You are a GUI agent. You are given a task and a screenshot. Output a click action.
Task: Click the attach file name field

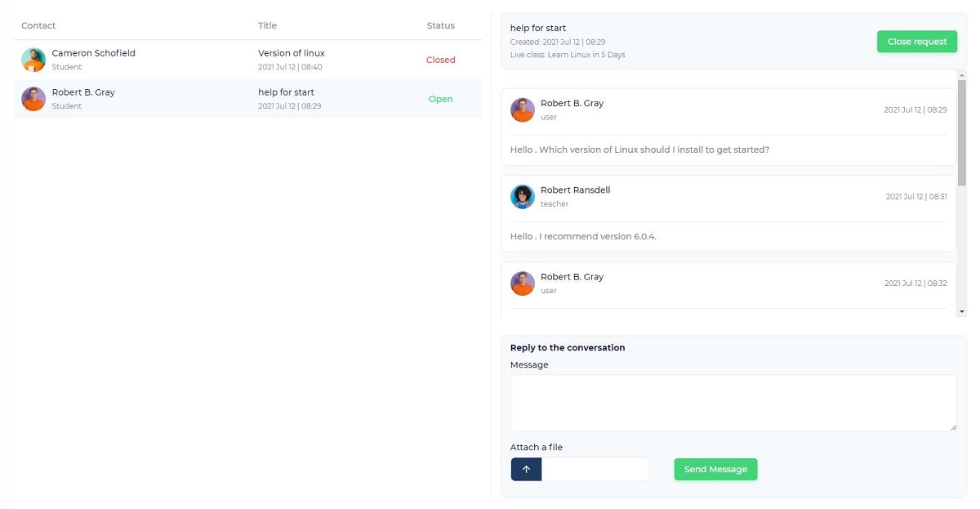tap(595, 469)
